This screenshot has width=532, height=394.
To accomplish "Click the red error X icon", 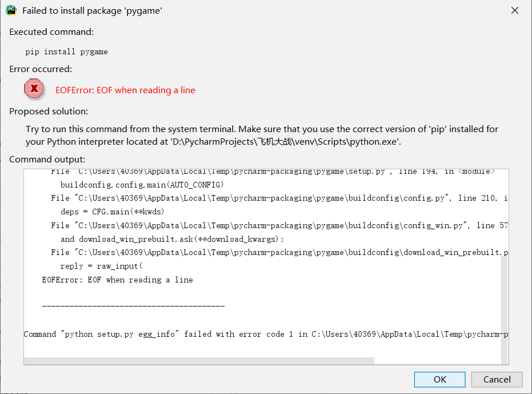I will pos(34,89).
